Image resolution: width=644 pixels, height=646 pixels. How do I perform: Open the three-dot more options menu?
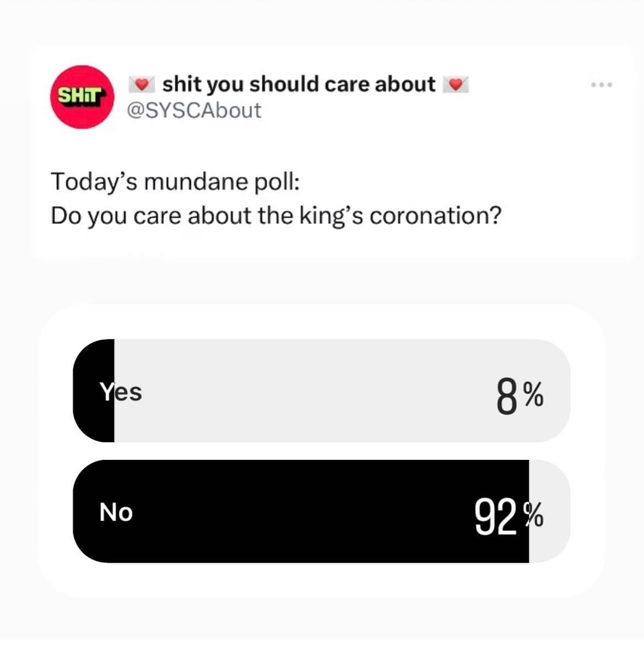602,85
